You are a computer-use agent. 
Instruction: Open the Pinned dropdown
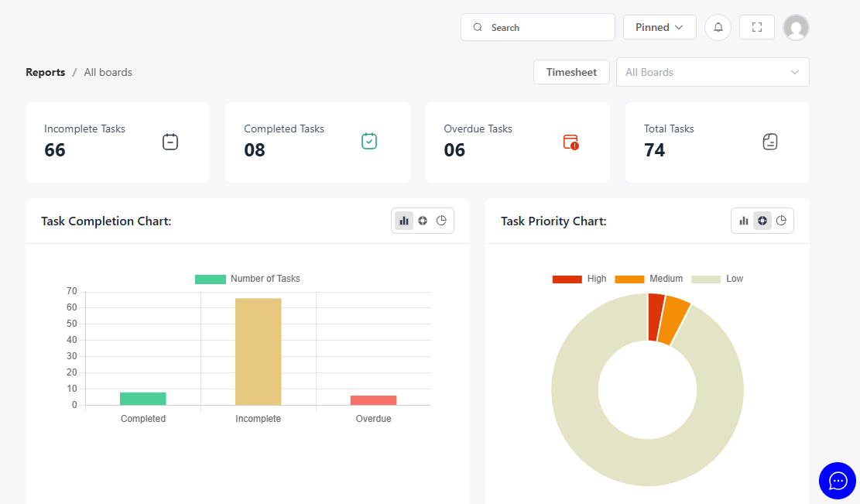coord(660,27)
